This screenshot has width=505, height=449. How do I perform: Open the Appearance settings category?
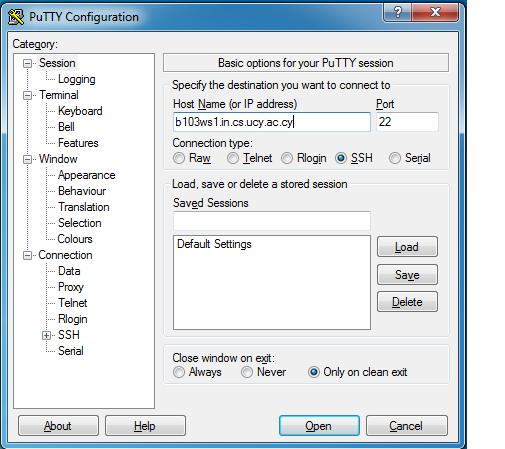point(86,175)
